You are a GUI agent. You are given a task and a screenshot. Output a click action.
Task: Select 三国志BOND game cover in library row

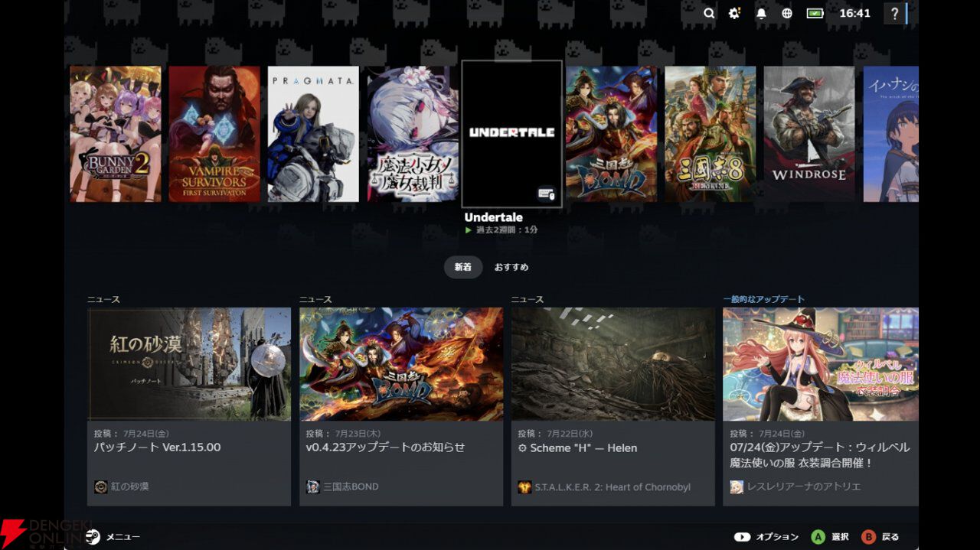tap(611, 134)
